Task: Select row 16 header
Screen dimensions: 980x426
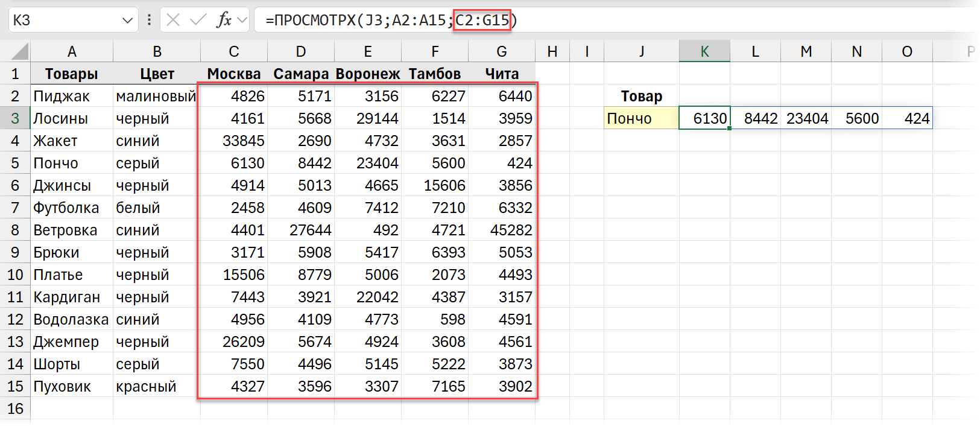Action: 15,409
